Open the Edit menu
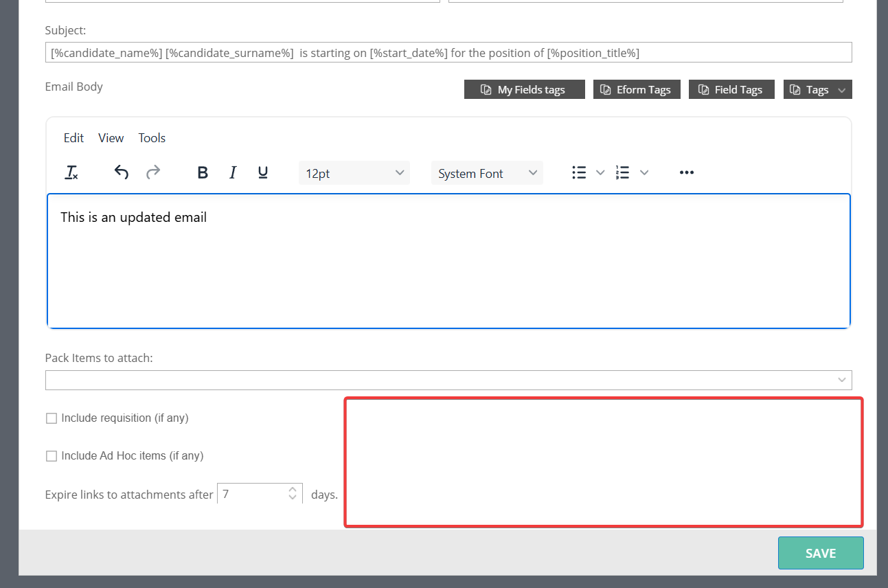Screen dimensions: 888x588 tap(73, 138)
